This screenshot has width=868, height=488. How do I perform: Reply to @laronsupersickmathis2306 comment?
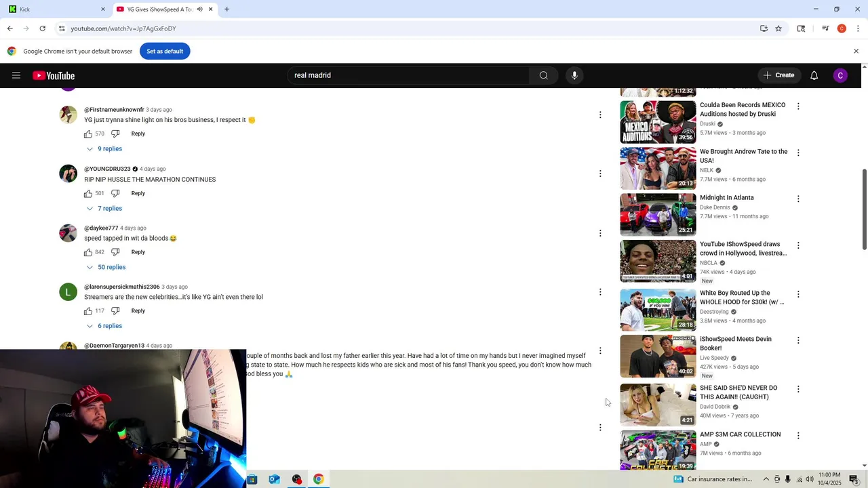[138, 312]
